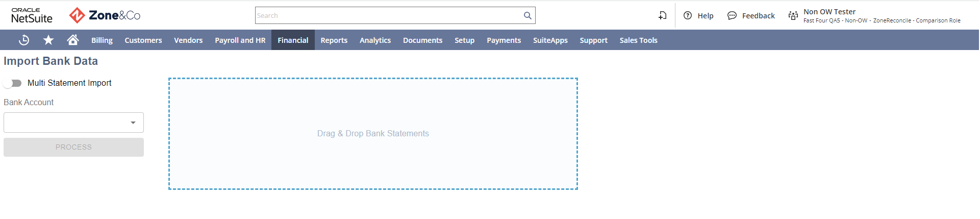980x219 pixels.
Task: Expand the Bank Account dropdown
Action: [x=73, y=123]
